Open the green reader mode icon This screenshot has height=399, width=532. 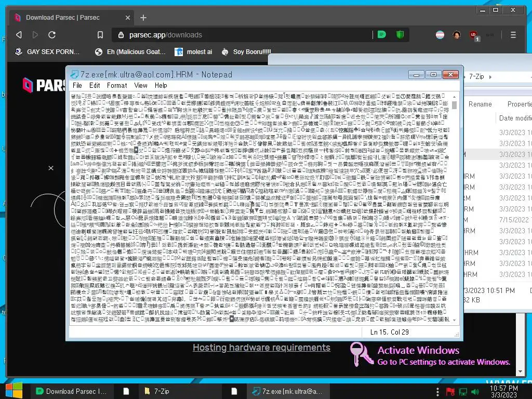click(382, 35)
